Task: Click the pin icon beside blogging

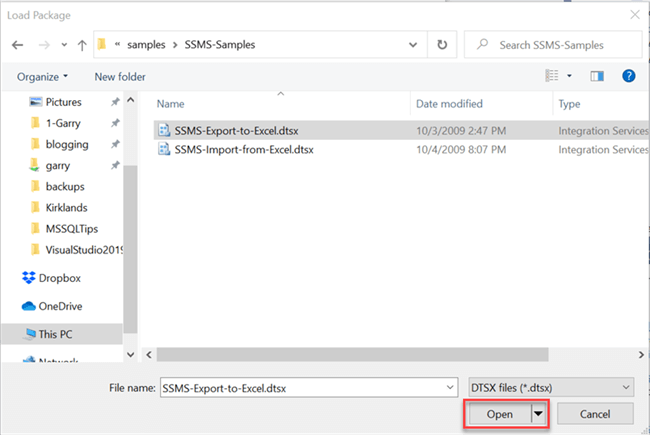Action: point(115,144)
